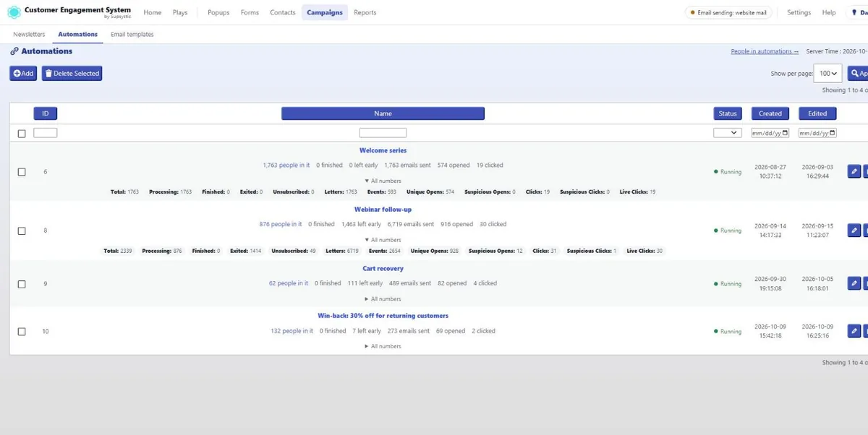
Task: Select the Win-back row checkbox
Action: 22,332
